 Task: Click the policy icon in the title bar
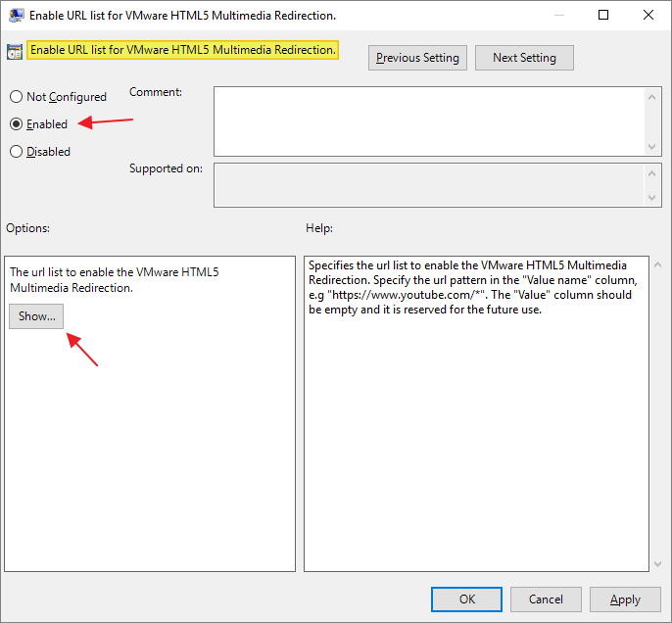coord(17,15)
